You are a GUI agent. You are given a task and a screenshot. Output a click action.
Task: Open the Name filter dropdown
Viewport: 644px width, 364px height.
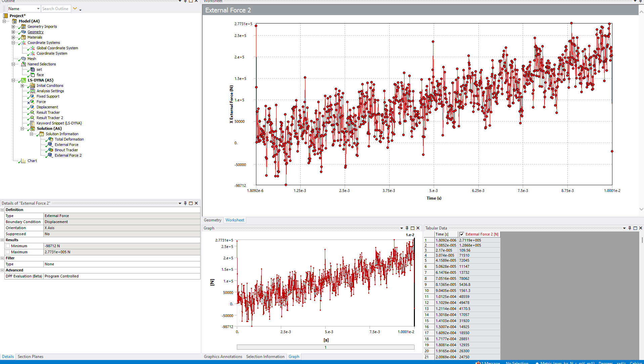[38, 9]
